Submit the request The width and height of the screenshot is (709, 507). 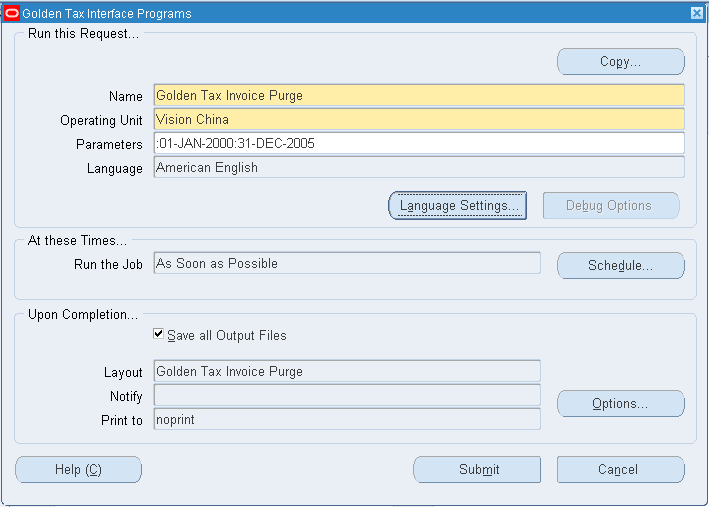(x=477, y=469)
